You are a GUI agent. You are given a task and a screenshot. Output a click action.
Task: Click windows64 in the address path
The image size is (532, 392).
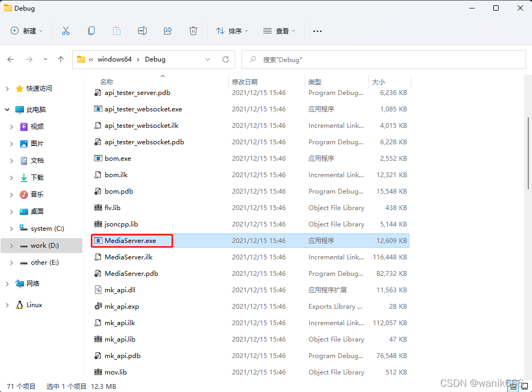(114, 59)
